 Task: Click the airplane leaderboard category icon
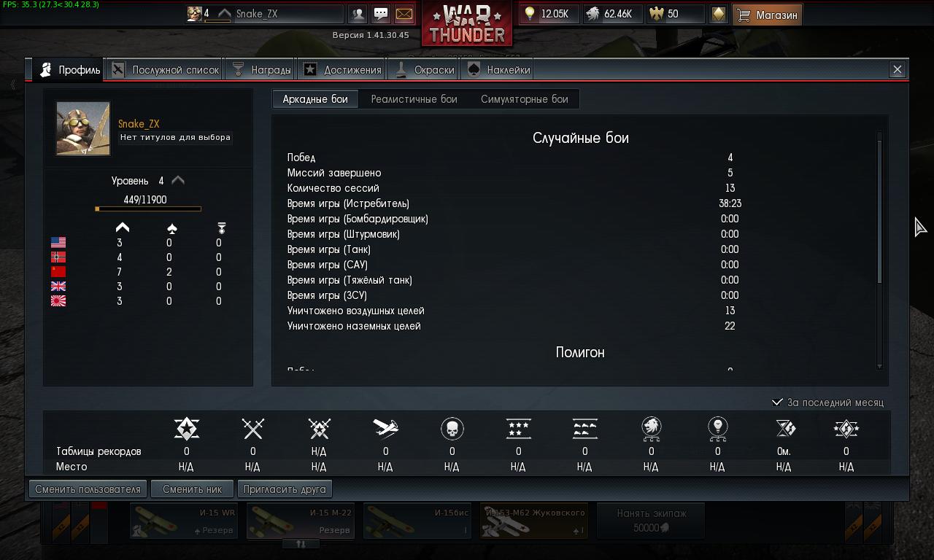[386, 428]
